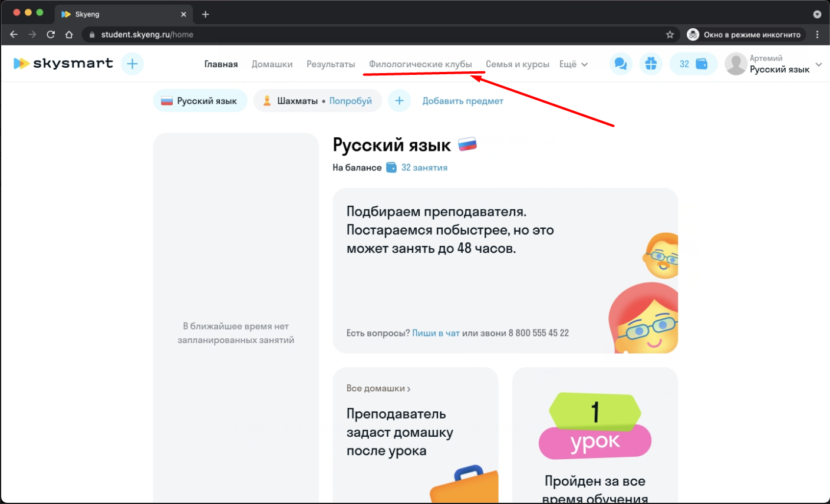Click the wallet icon next to На балансе
Screen dimensions: 830x504
tap(391, 167)
